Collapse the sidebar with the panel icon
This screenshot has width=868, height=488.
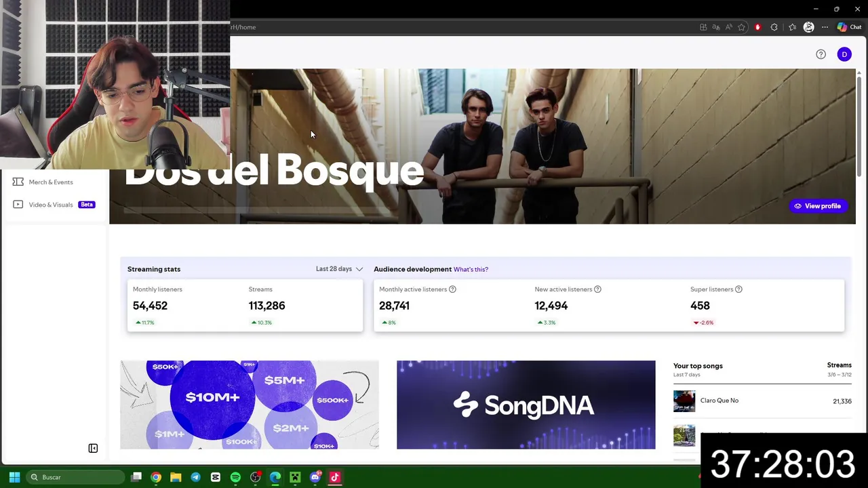pos(93,448)
